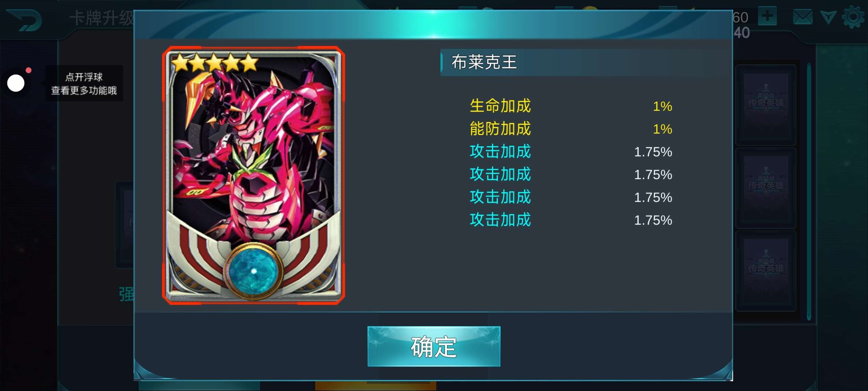Image resolution: width=868 pixels, height=391 pixels.
Task: Click the 能防加成 stat row
Action: pos(571,129)
